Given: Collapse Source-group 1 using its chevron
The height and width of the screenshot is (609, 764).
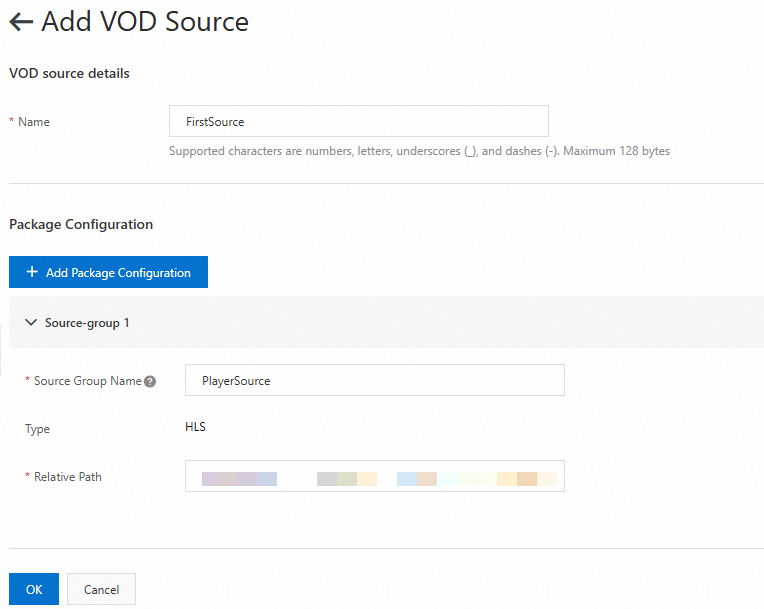Looking at the screenshot, I should tap(31, 323).
